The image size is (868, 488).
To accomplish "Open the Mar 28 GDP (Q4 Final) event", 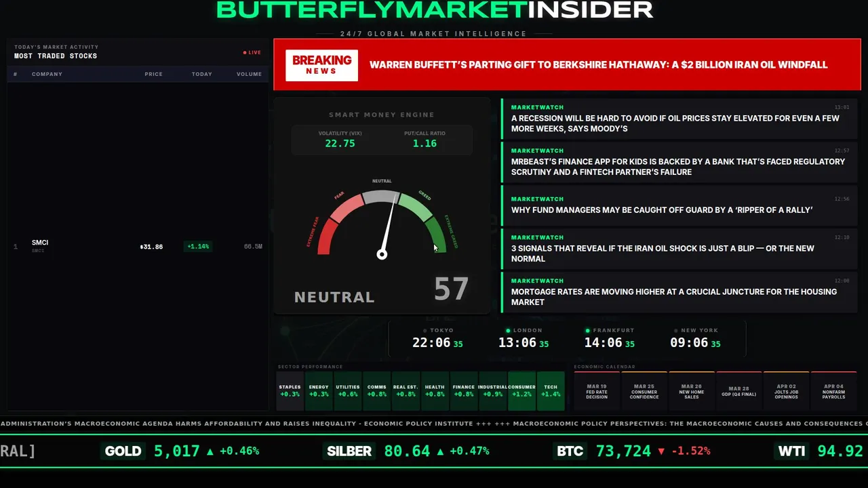I will pyautogui.click(x=739, y=391).
